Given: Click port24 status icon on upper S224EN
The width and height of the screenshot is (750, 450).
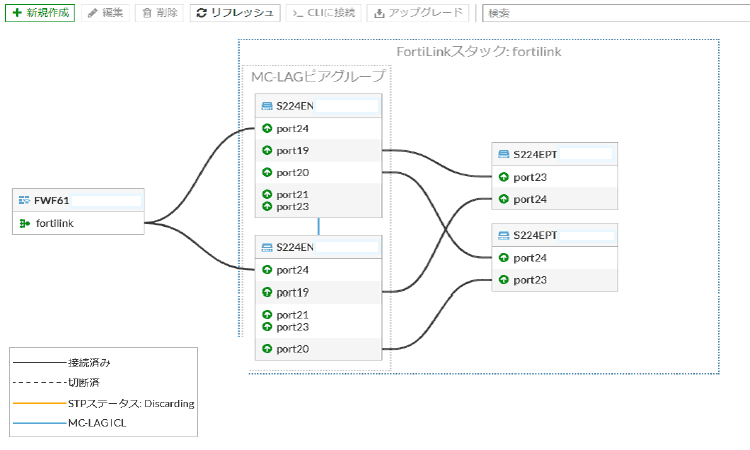Looking at the screenshot, I should [267, 128].
